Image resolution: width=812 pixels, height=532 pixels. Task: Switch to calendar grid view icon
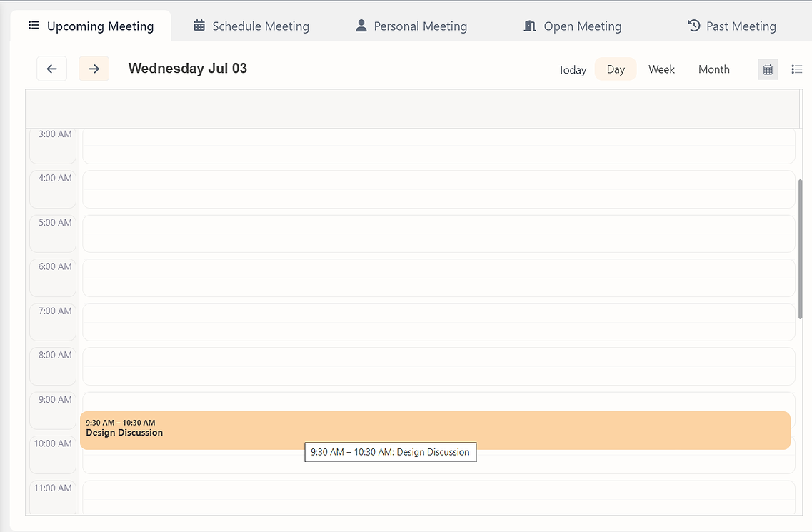(x=768, y=69)
